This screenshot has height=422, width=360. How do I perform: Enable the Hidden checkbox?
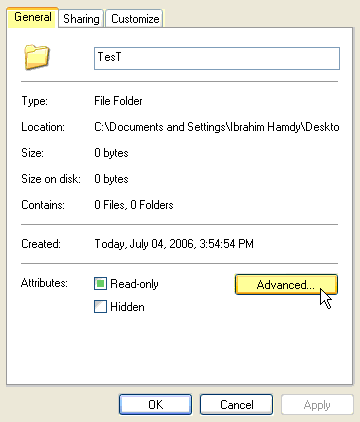tap(100, 307)
